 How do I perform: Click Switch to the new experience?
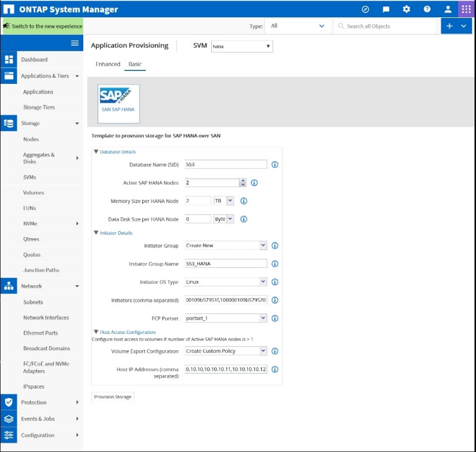pos(43,26)
